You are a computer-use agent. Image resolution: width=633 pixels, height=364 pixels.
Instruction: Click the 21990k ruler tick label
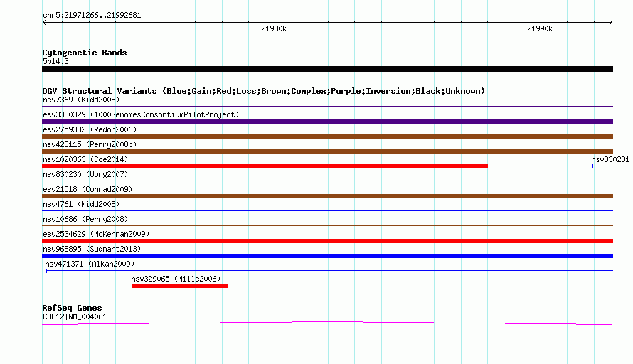click(540, 28)
